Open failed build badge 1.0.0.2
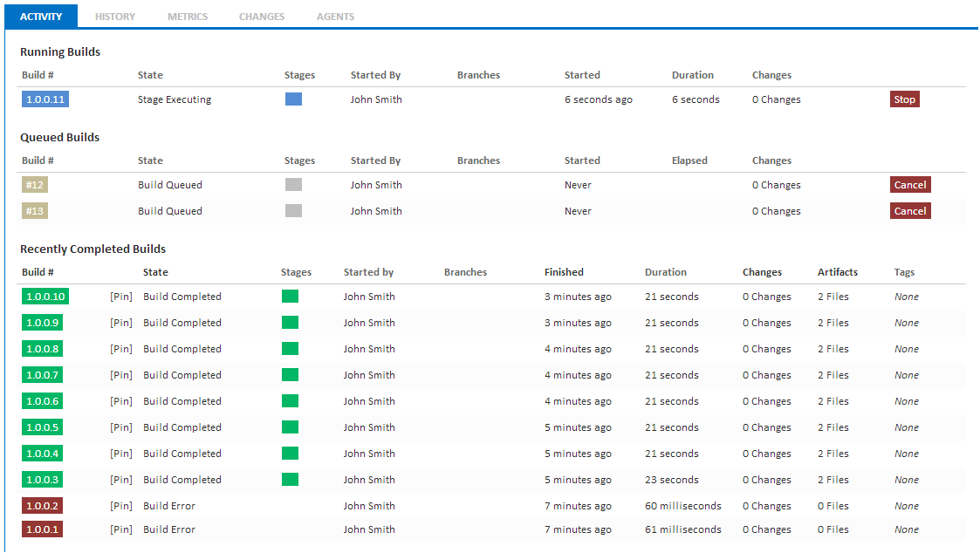The width and height of the screenshot is (980, 553). tap(42, 506)
